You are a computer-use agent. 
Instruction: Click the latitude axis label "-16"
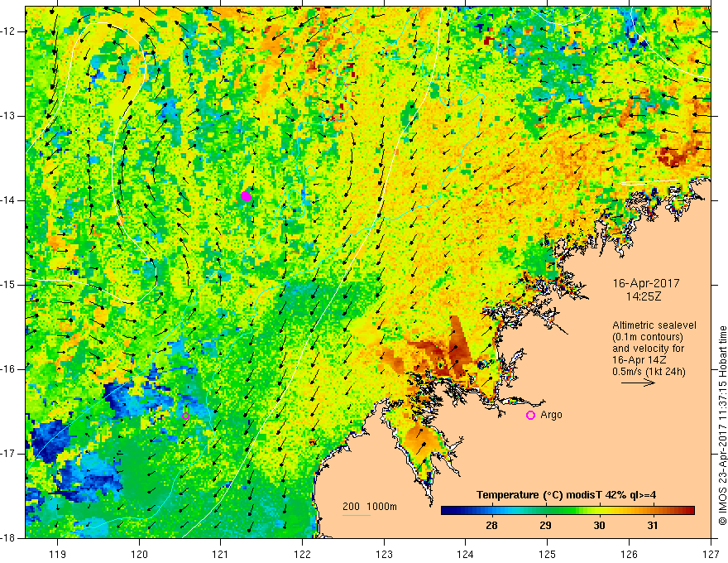point(9,369)
